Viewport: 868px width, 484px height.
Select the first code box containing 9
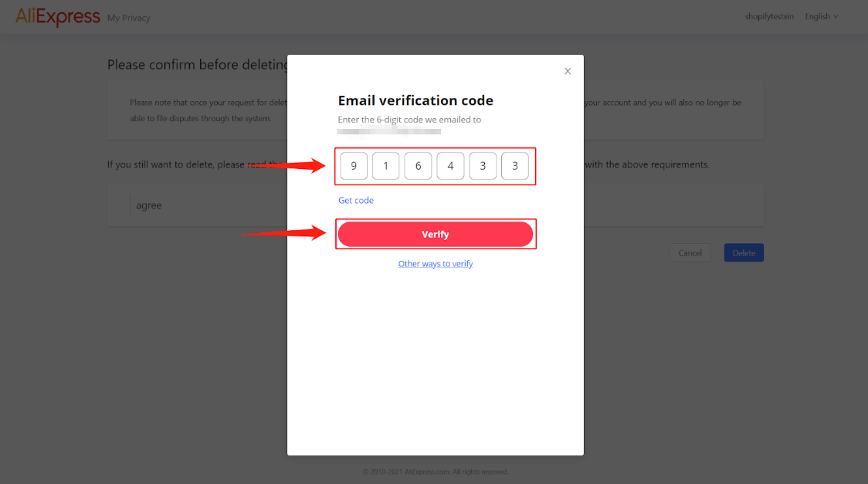click(354, 166)
